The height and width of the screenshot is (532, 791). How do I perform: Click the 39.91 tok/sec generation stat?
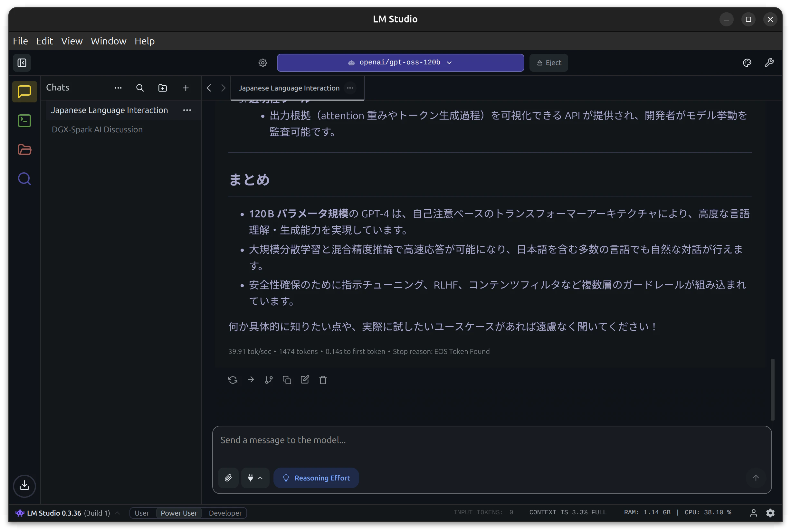click(x=249, y=352)
